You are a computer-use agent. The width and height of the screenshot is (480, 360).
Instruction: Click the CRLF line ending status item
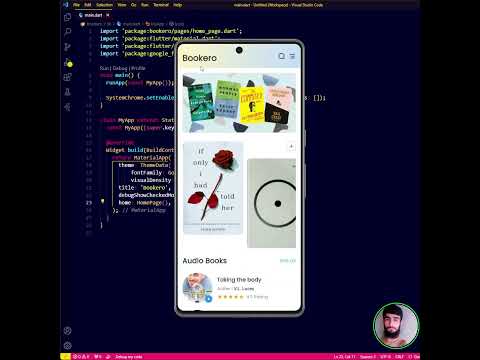(400, 357)
